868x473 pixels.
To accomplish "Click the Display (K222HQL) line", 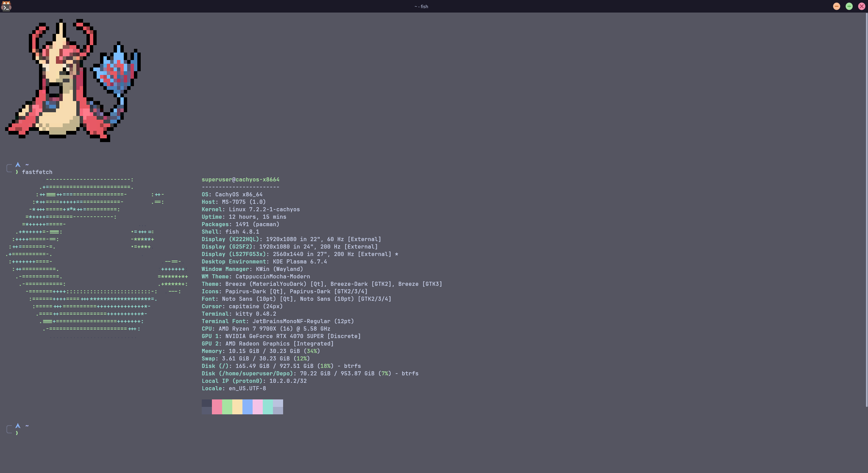I will click(x=291, y=239).
